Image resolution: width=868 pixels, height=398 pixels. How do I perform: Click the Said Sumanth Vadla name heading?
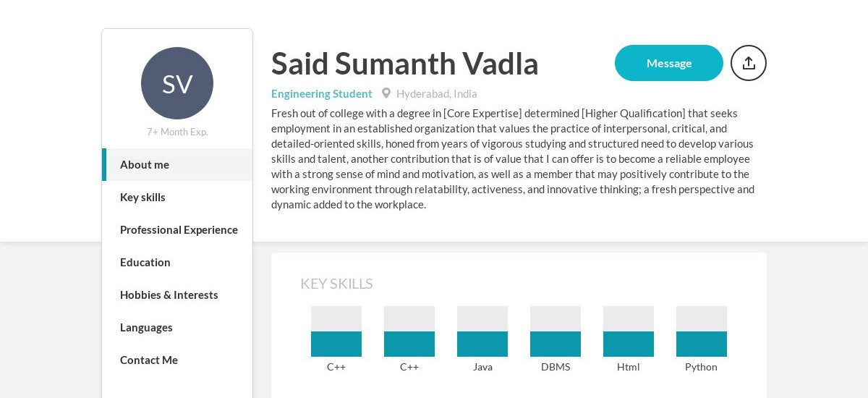405,64
